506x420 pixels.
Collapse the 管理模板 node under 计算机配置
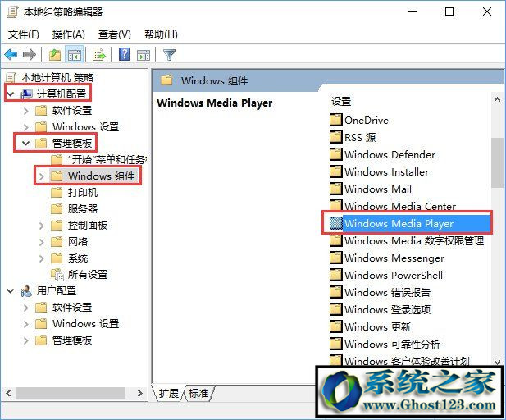click(25, 143)
